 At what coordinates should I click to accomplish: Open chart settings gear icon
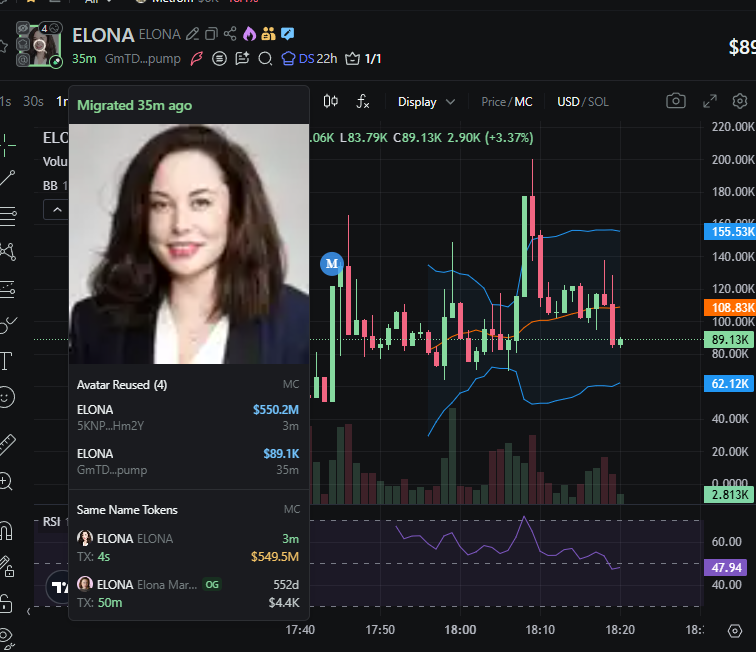pos(740,101)
